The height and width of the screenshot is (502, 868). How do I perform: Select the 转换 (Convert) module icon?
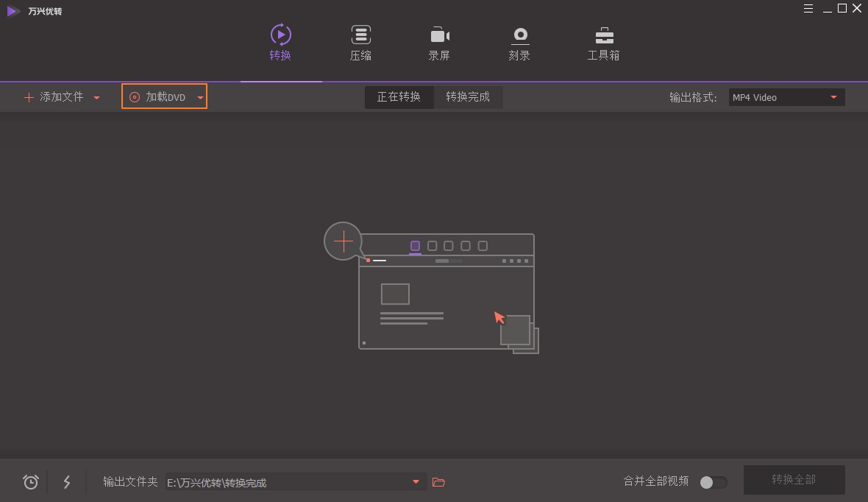tap(280, 35)
